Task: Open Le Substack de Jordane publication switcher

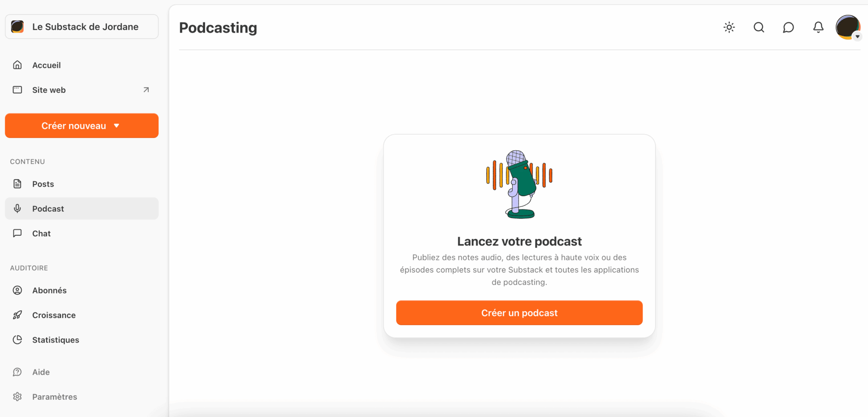Action: tap(81, 27)
